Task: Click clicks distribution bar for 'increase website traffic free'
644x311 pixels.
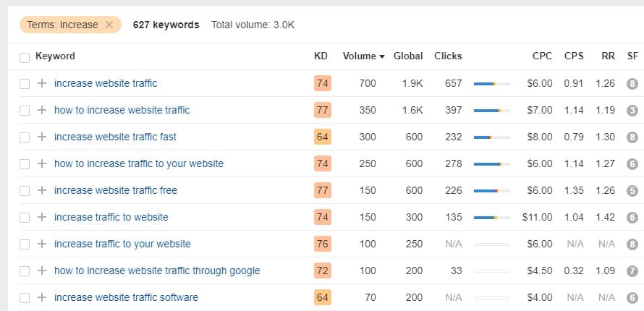Action: pyautogui.click(x=491, y=191)
